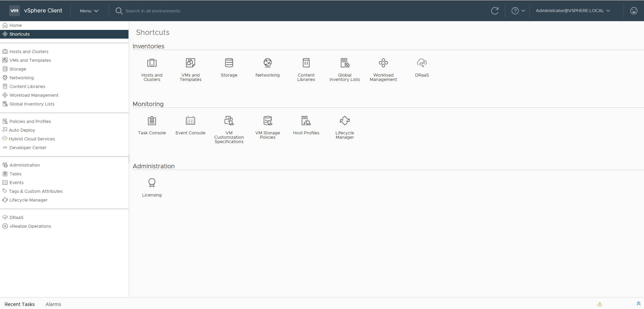The image size is (644, 309).
Task: Open vRealize Operations from the sidebar
Action: 30,226
